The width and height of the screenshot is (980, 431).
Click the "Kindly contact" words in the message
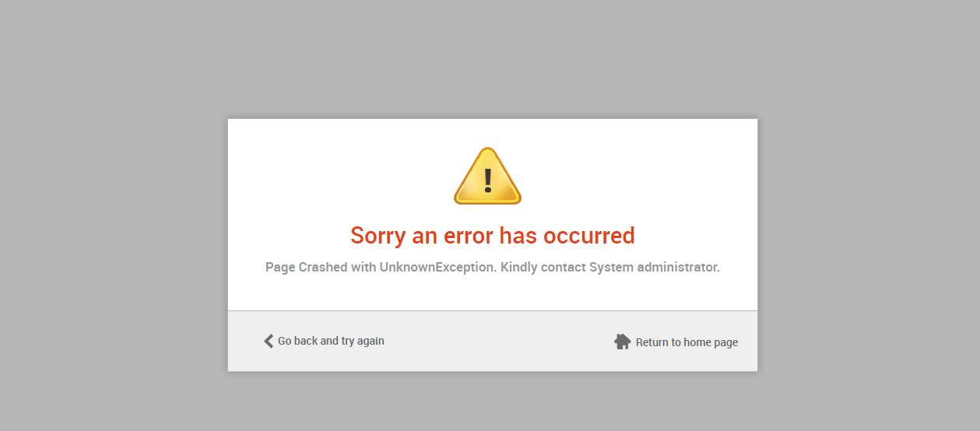point(543,267)
